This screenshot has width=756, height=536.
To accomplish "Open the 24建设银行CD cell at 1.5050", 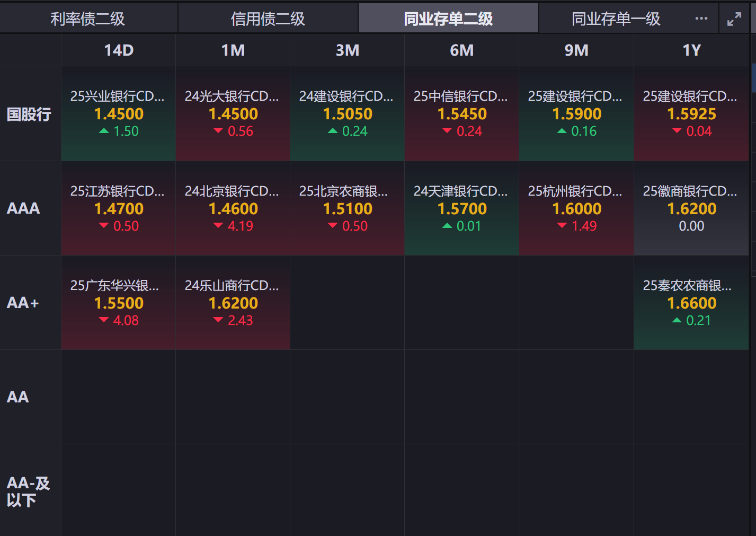I will [x=348, y=113].
